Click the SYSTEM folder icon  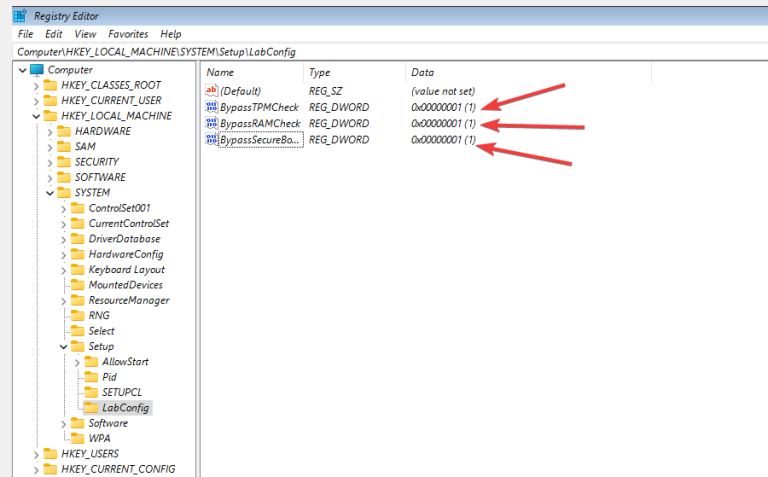[64, 193]
